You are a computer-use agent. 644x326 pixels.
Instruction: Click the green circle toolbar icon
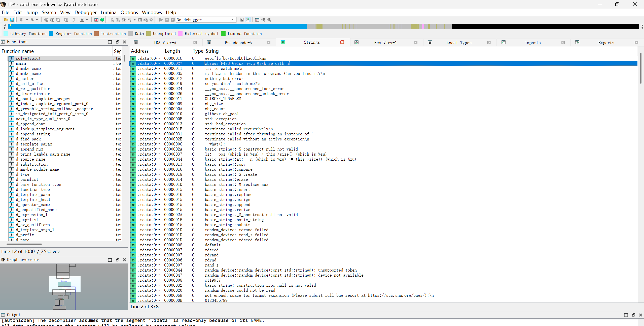click(x=102, y=20)
